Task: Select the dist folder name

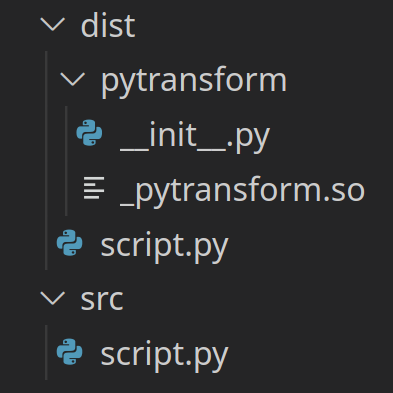Action: (108, 26)
